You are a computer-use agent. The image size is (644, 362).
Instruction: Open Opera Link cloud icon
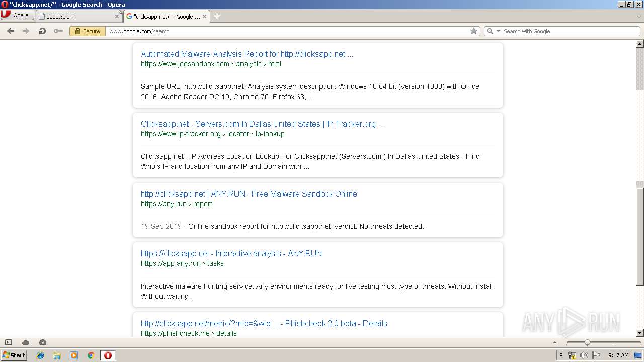pyautogui.click(x=26, y=342)
